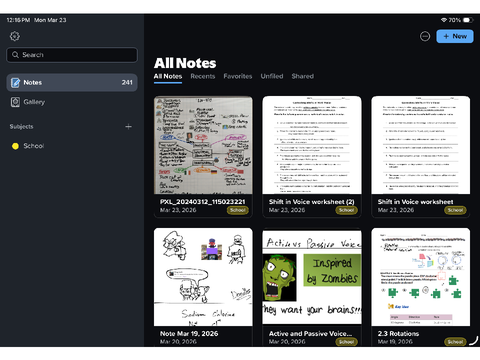Click School tag on Shift in Voice worksheet (2)
480x360 pixels.
(x=346, y=210)
